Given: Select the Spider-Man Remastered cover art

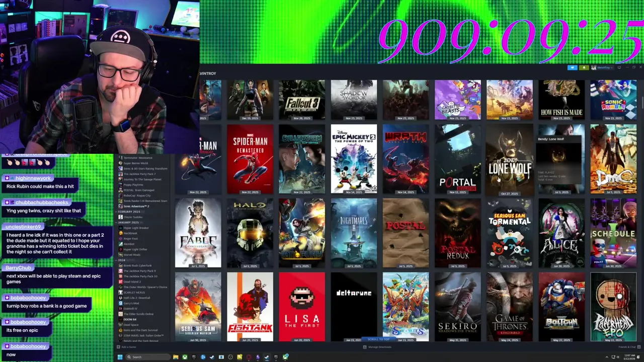Looking at the screenshot, I should pyautogui.click(x=250, y=159).
